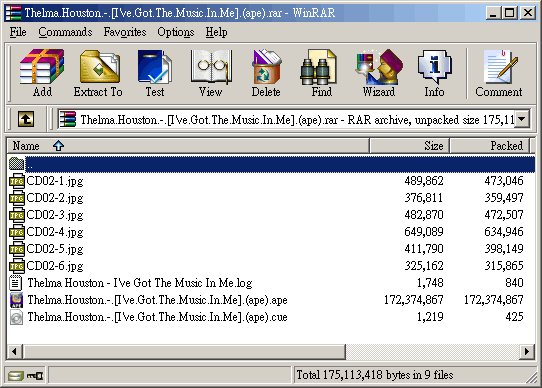Image resolution: width=542 pixels, height=388 pixels.
Task: Click the key password icon in status bar
Action: 35,376
